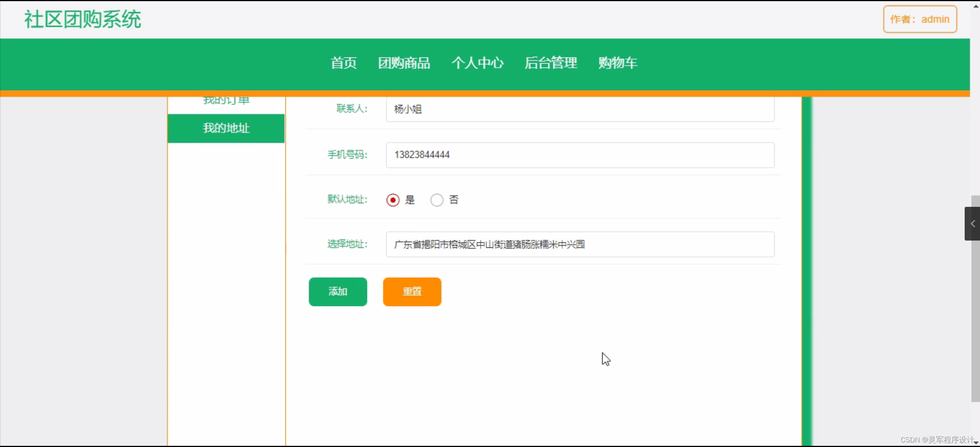Image resolution: width=980 pixels, height=447 pixels.
Task: Go to 团购商品 page
Action: (404, 63)
